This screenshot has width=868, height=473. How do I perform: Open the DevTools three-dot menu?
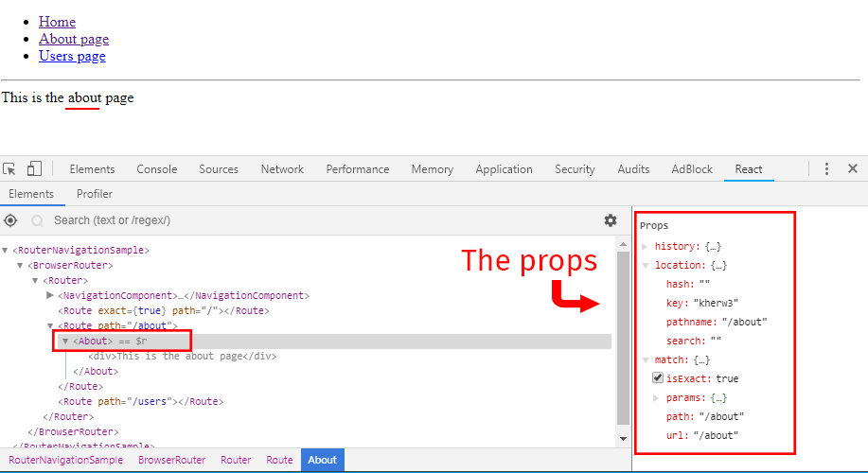(826, 169)
